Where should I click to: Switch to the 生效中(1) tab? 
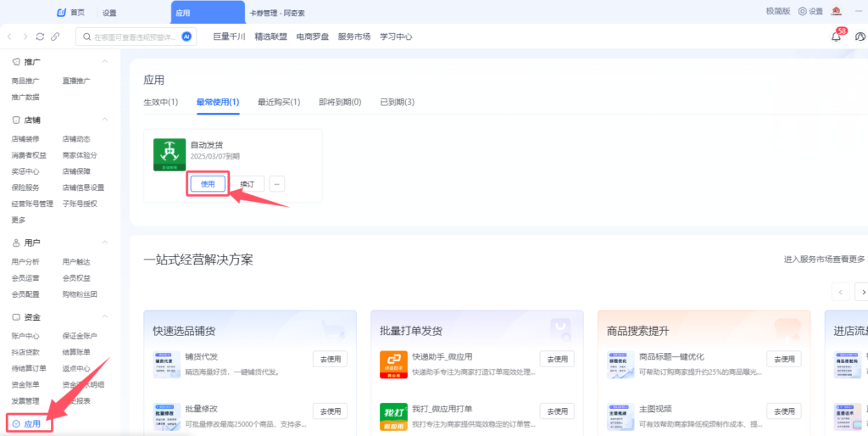tap(160, 102)
